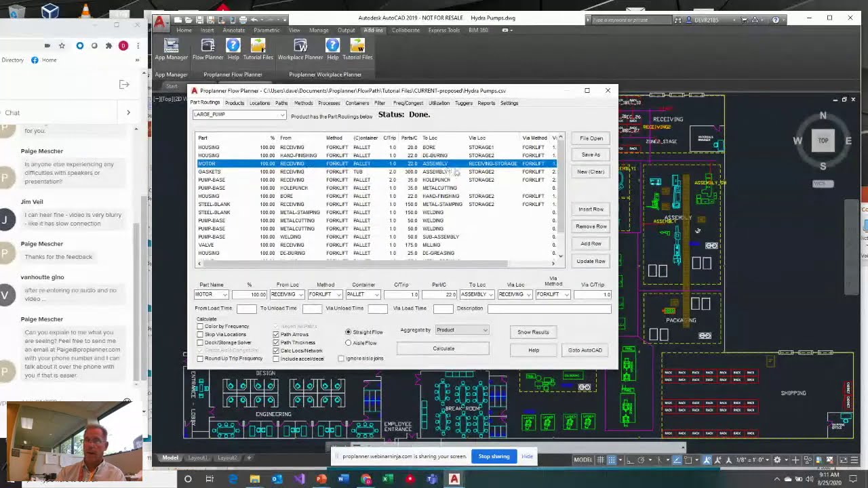Click the AutoCAD icon in the taskbar
Viewport: 868px width, 488px height.
454,479
